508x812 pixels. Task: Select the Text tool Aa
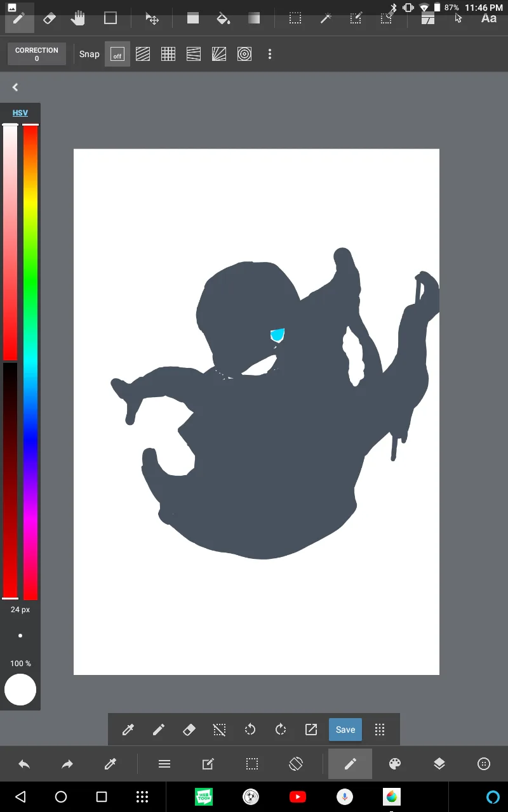click(x=489, y=18)
